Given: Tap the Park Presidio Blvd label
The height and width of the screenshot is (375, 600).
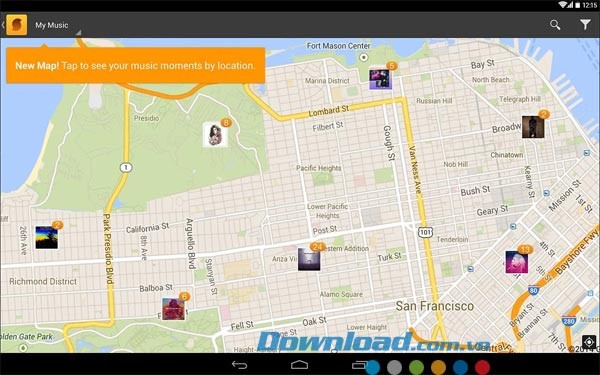Looking at the screenshot, I should point(108,249).
